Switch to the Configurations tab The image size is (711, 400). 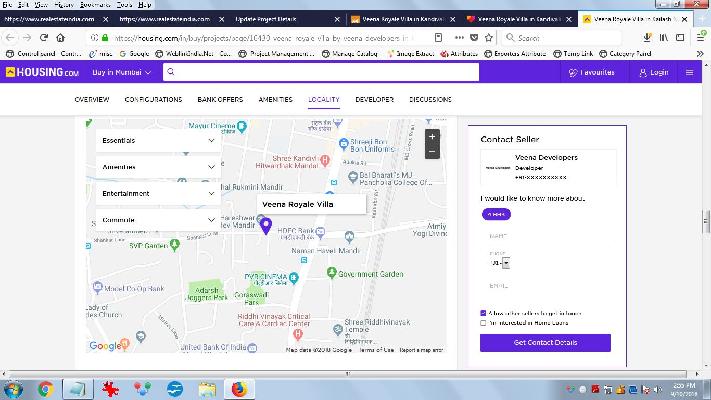(x=153, y=99)
